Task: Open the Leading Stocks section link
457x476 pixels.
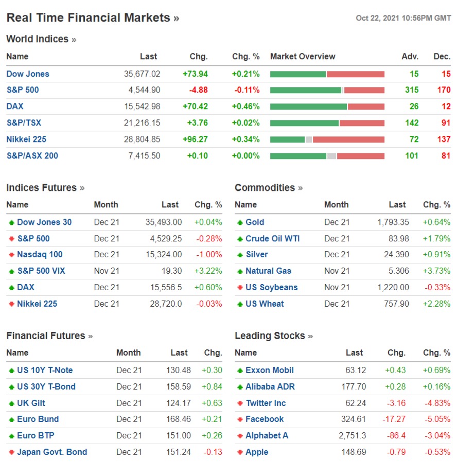Action: pos(274,336)
